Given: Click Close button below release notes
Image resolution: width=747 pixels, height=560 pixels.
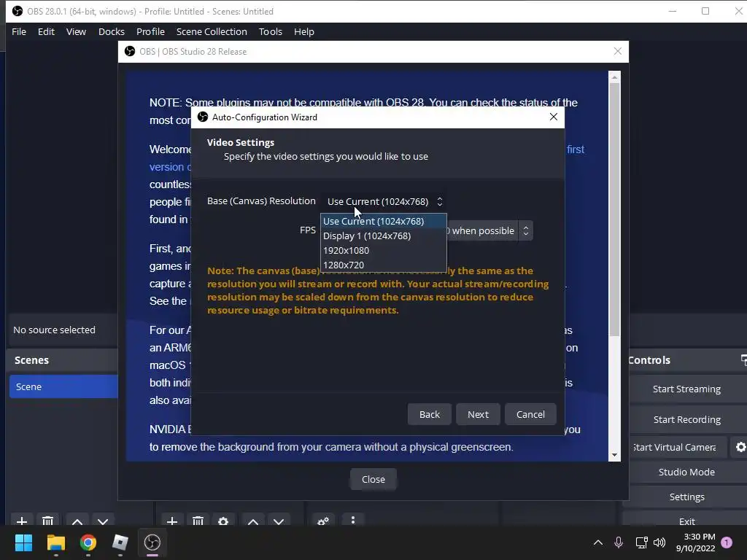Looking at the screenshot, I should coord(373,479).
